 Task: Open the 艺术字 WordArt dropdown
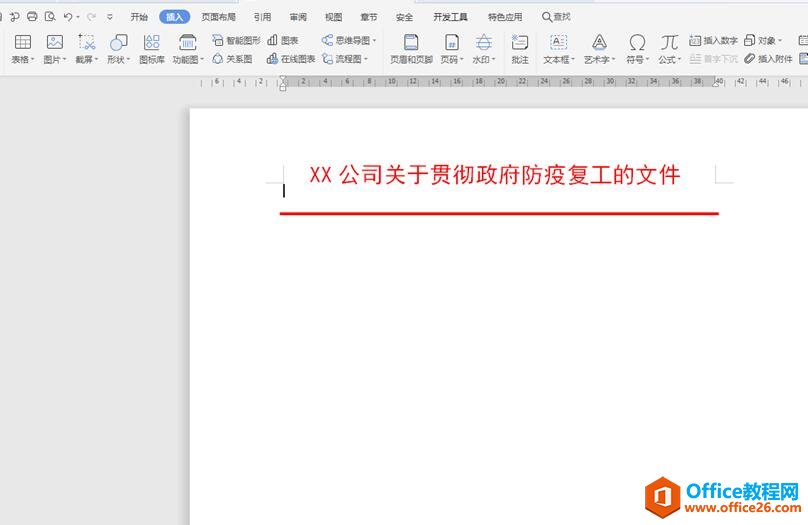click(x=598, y=59)
